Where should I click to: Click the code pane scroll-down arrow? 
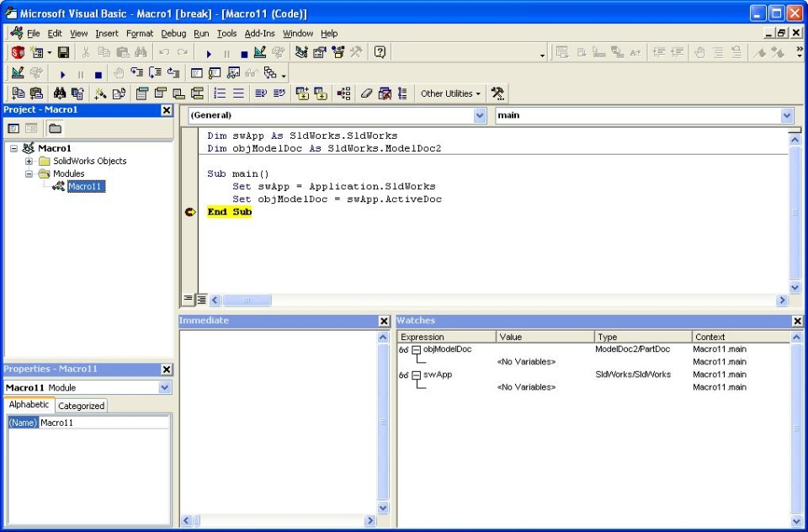794,288
